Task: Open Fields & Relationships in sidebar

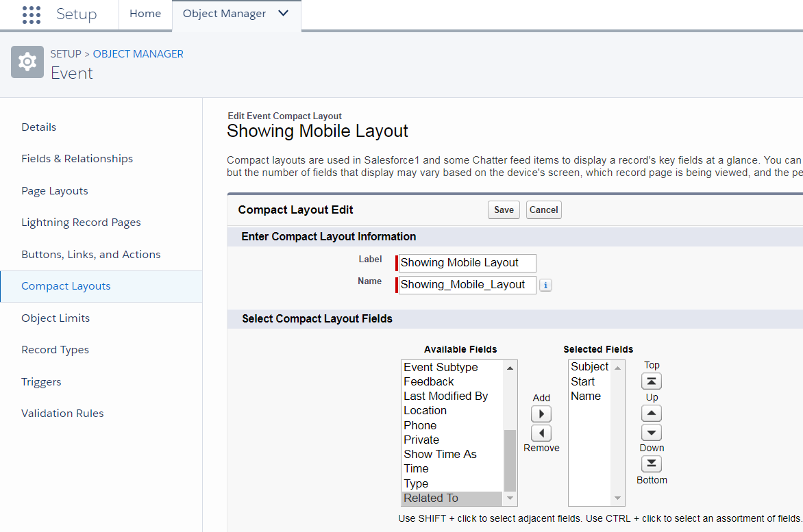Action: (77, 159)
